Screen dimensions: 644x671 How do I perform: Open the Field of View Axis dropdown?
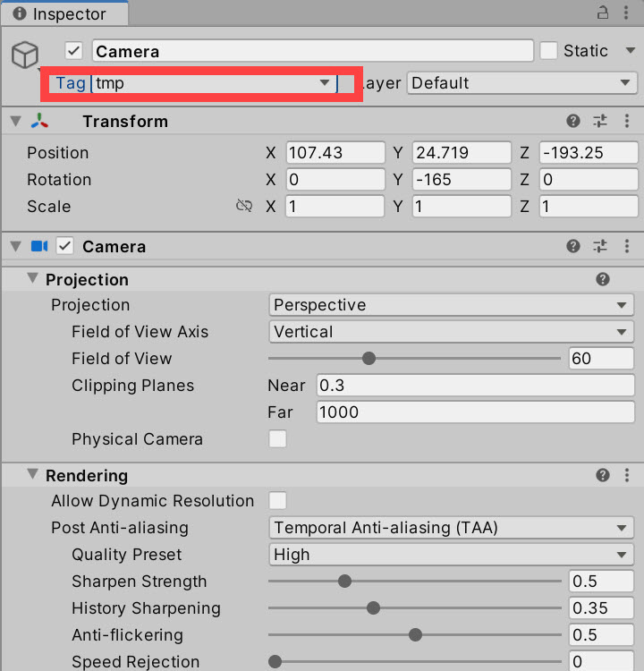[x=452, y=332]
